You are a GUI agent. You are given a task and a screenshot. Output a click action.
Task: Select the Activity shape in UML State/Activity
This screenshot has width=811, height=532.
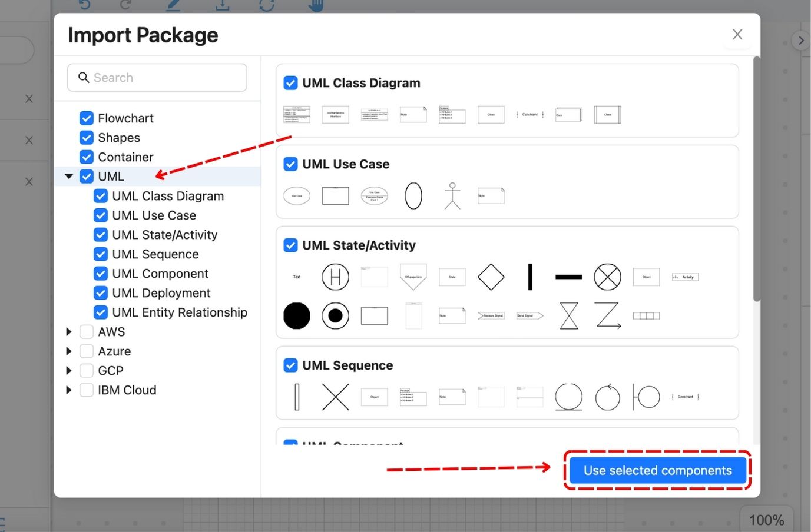click(684, 277)
